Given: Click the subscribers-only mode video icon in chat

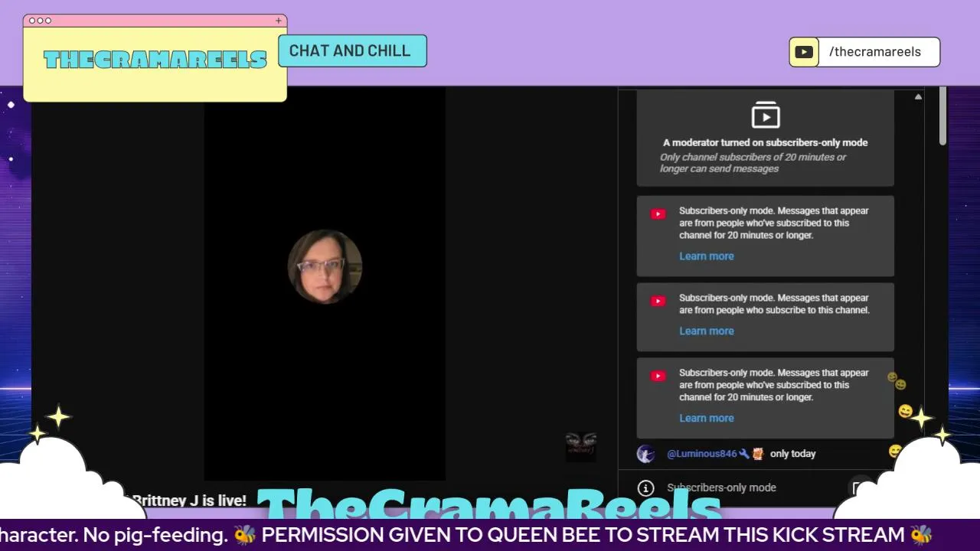Looking at the screenshot, I should click(x=766, y=115).
